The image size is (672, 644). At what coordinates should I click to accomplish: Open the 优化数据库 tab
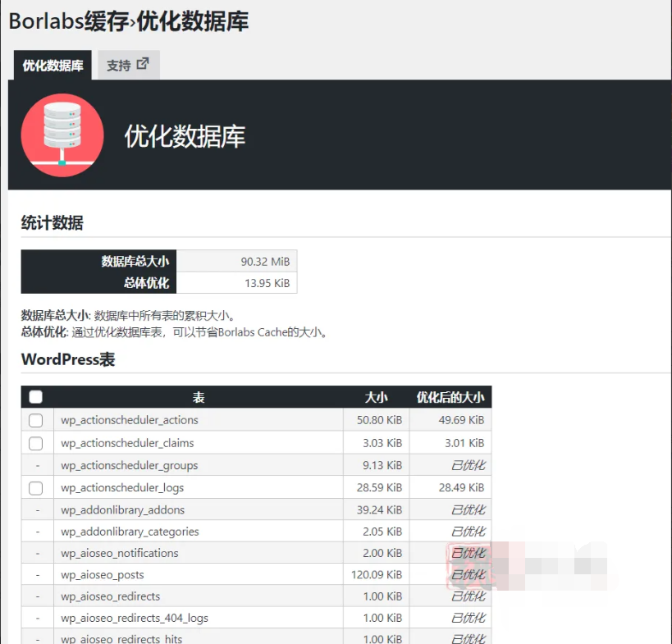pos(53,65)
